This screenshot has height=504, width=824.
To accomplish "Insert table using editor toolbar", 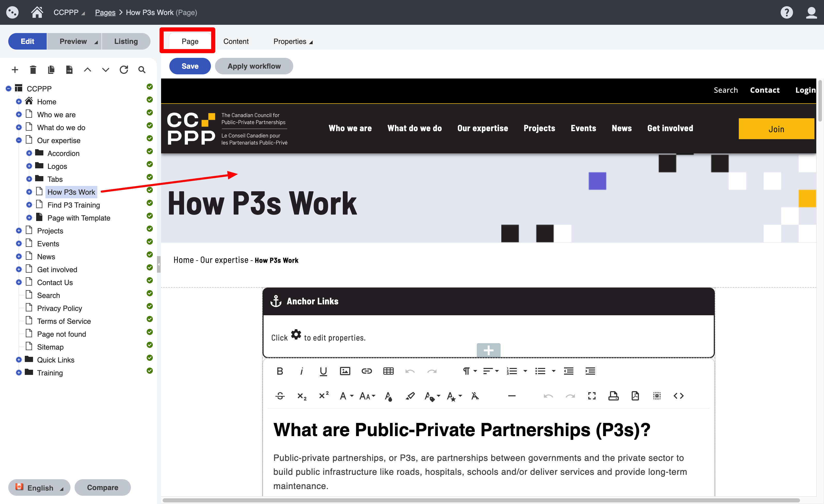I will click(x=388, y=371).
